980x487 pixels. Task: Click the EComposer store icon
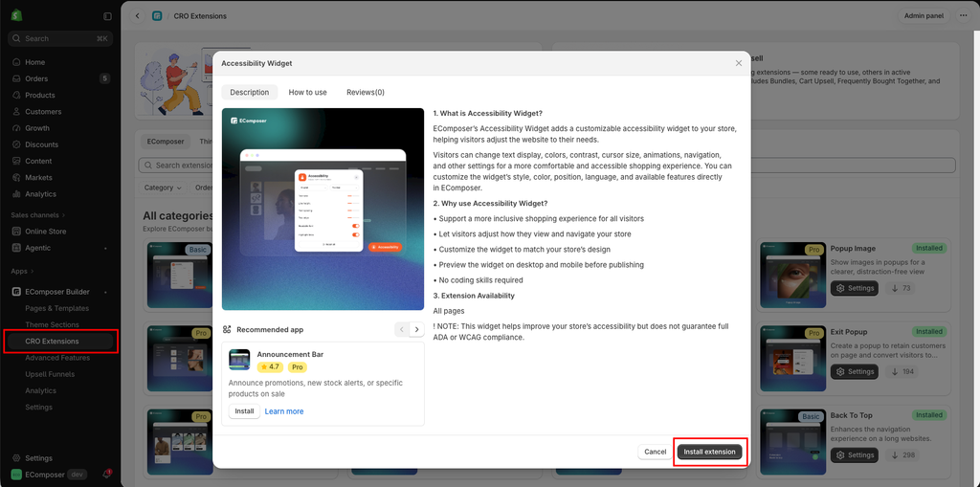(16, 475)
